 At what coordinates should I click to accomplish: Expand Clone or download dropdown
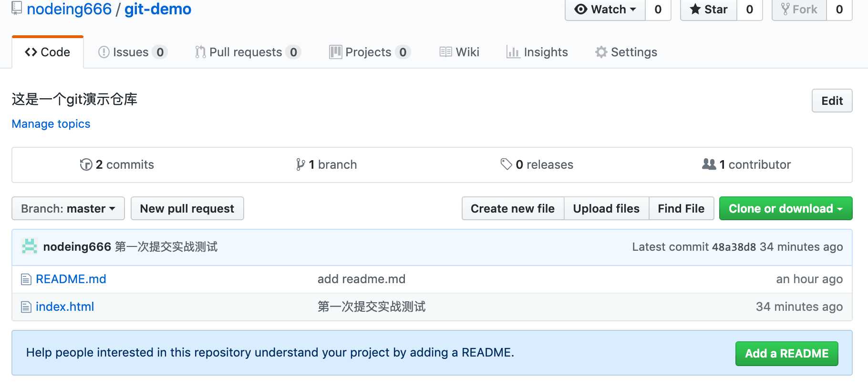tap(785, 208)
